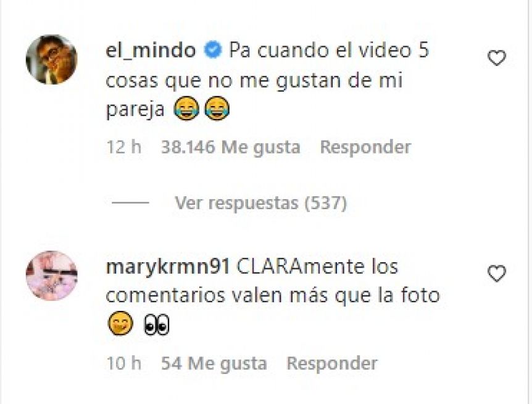Like marykrmn91's comment with the heart icon
532x404 pixels.
496,274
